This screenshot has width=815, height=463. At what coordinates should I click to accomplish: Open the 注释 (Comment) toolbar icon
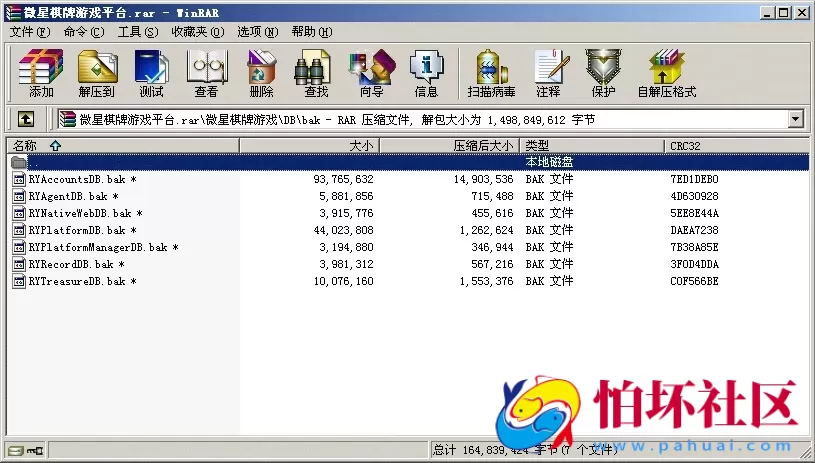[548, 73]
